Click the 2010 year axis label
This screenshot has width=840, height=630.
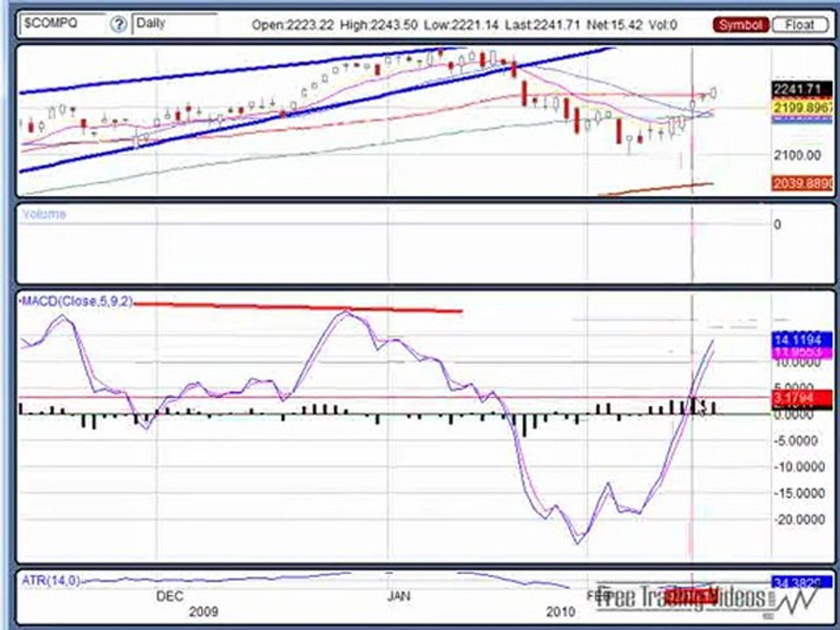560,612
